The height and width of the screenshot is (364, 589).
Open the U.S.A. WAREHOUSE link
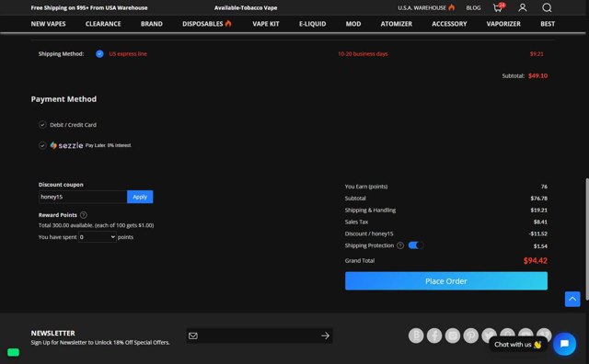426,8
